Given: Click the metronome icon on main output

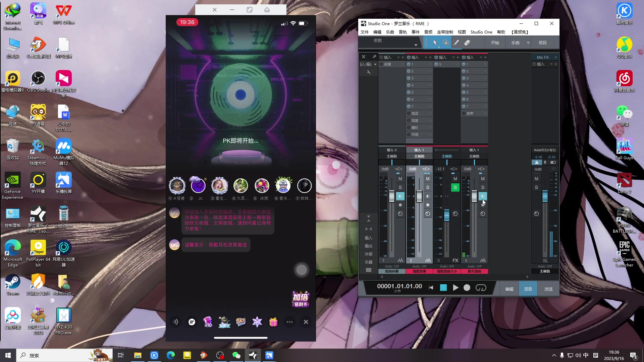Looking at the screenshot, I should pyautogui.click(x=537, y=162).
